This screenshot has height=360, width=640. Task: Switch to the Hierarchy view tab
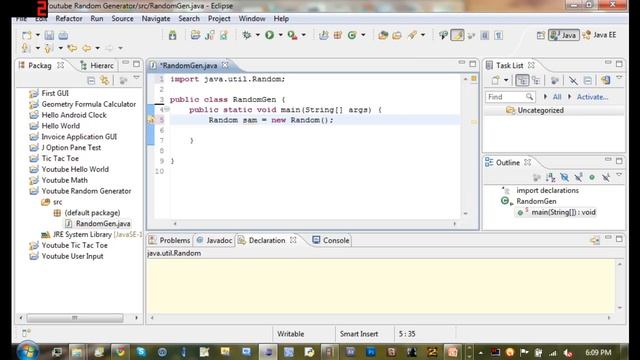click(x=97, y=66)
